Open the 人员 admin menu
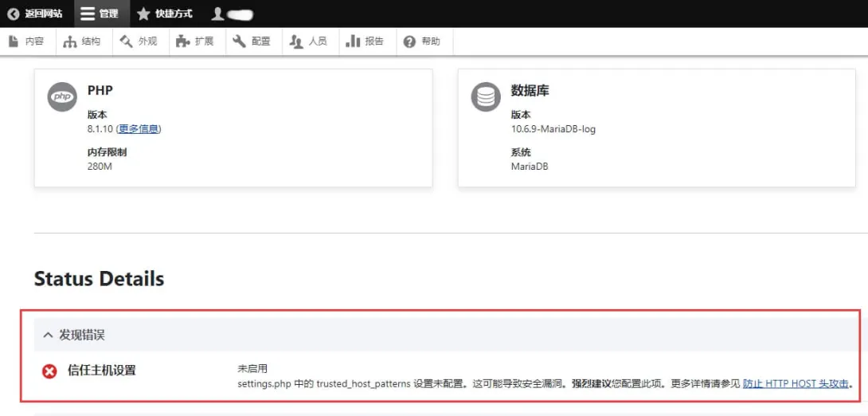The image size is (868, 416). (318, 41)
